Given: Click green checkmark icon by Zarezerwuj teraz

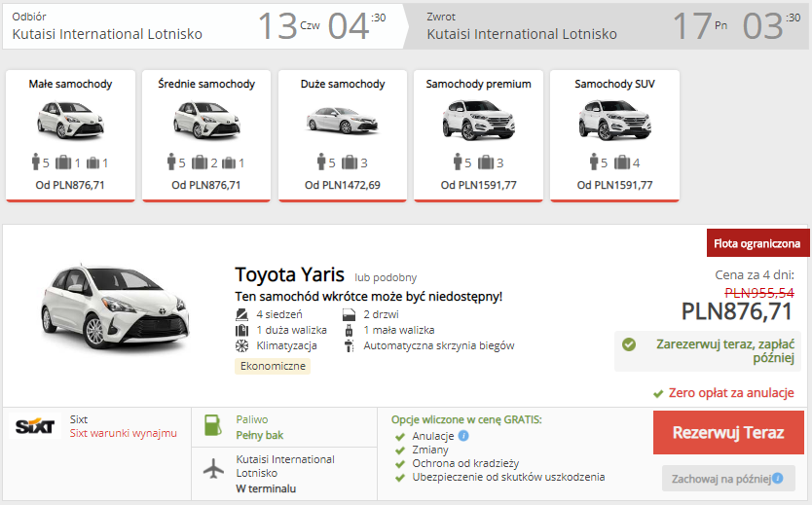Looking at the screenshot, I should [x=629, y=344].
